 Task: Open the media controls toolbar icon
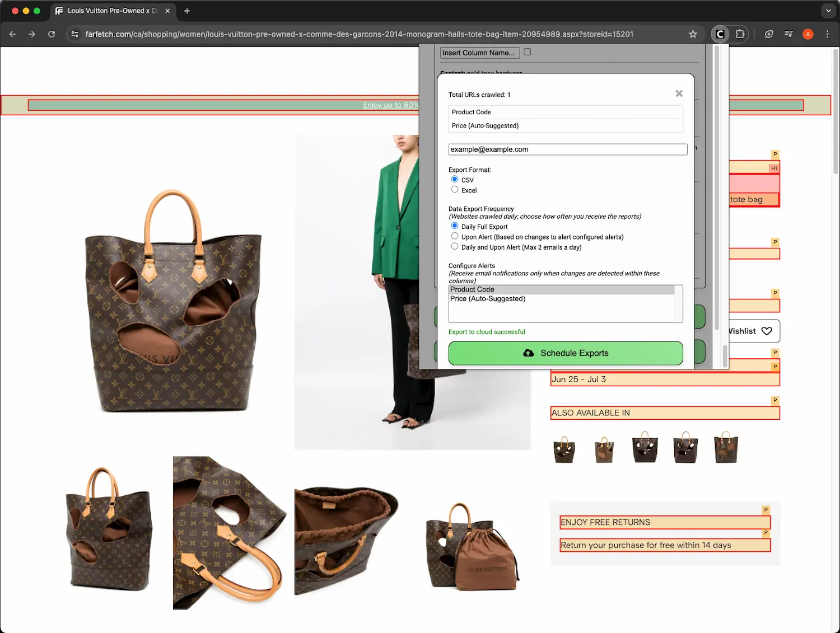[x=788, y=34]
